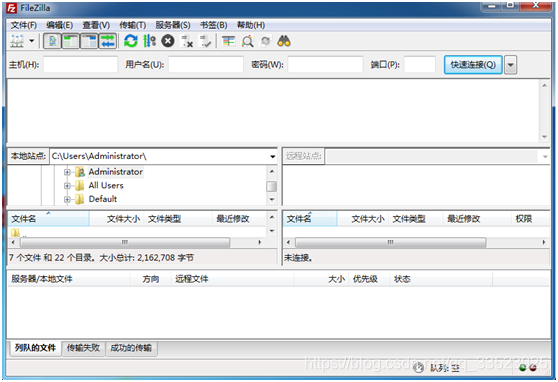
Task: Toggle transfer queue display
Action: click(x=107, y=41)
